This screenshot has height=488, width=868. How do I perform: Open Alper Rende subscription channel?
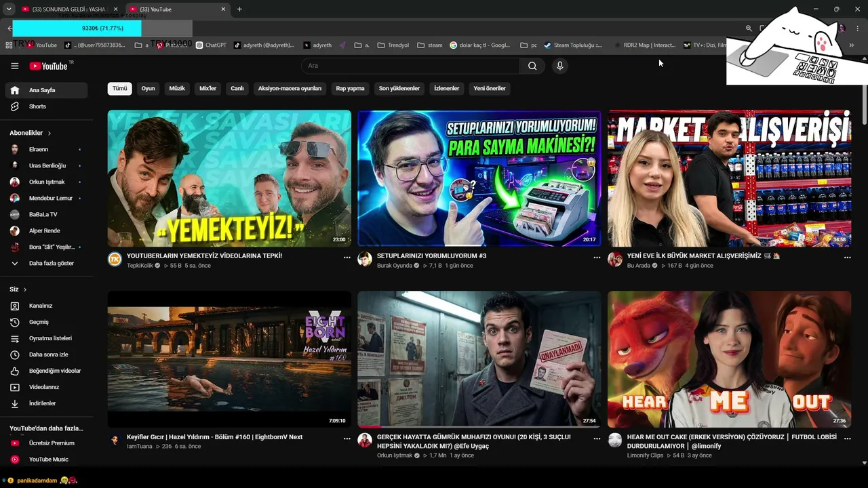(x=46, y=230)
